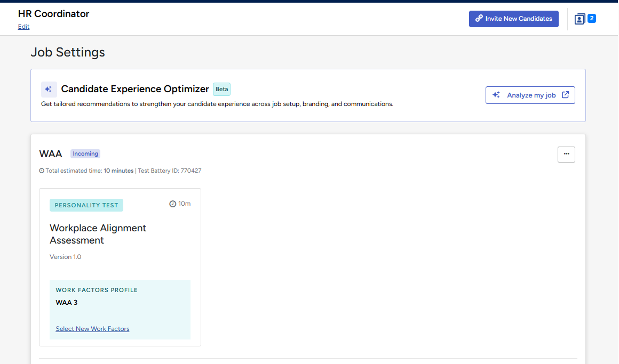Click the link icon in Invite New Candidates
This screenshot has height=364, width=619.
pyautogui.click(x=479, y=19)
